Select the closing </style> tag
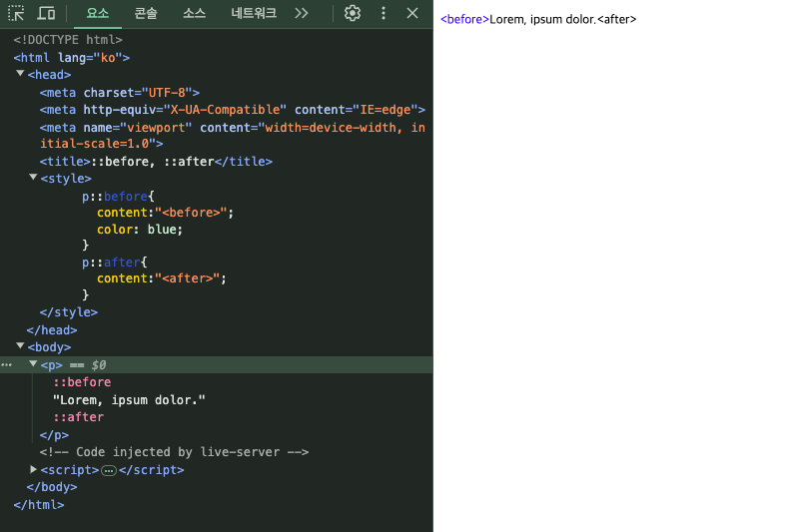 [69, 312]
